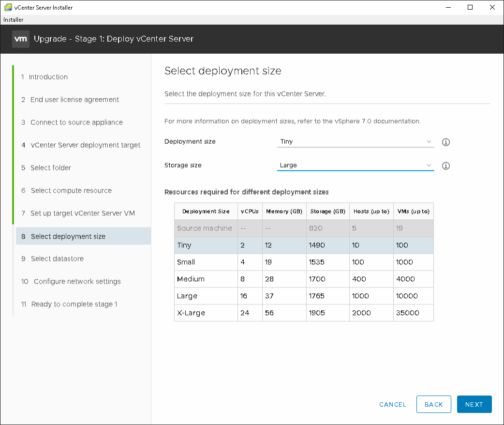Open Connect to source appliance step
Screen dimensions: 504x425
(x=76, y=122)
